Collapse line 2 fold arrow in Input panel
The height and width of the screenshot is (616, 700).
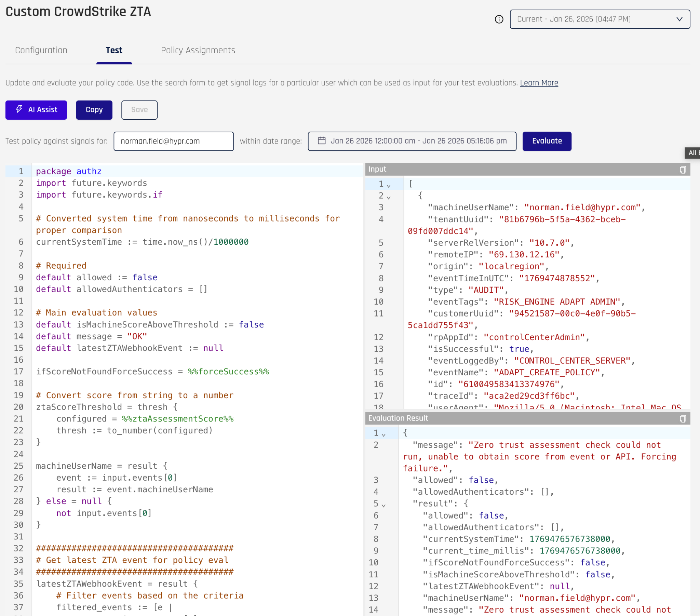point(388,197)
